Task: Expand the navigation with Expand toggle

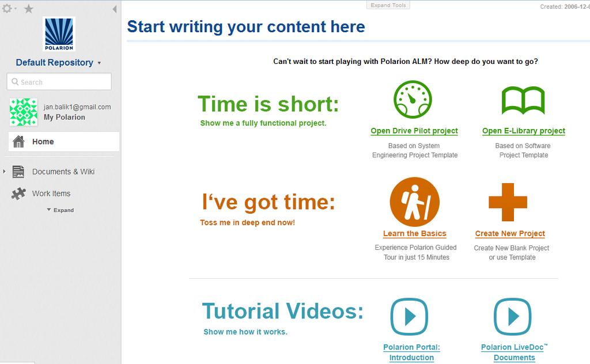Action: tap(60, 210)
